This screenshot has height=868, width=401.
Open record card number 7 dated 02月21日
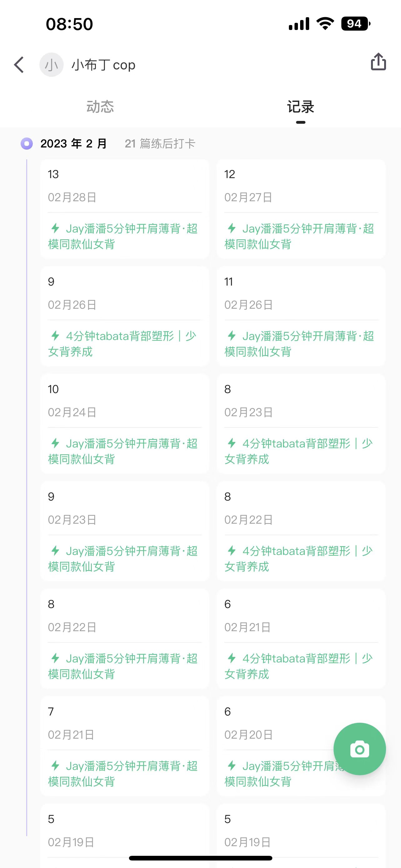125,746
